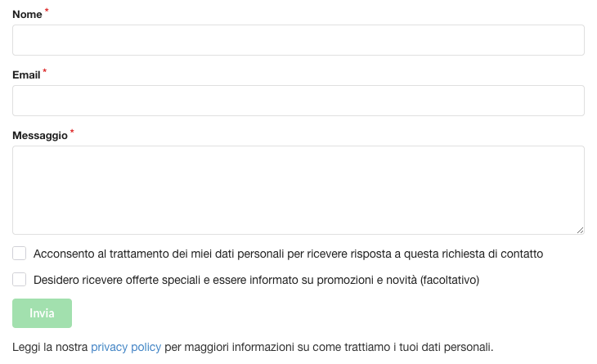This screenshot has width=597, height=364.
Task: Click the red asterisk beside Nome
Action: (x=47, y=11)
